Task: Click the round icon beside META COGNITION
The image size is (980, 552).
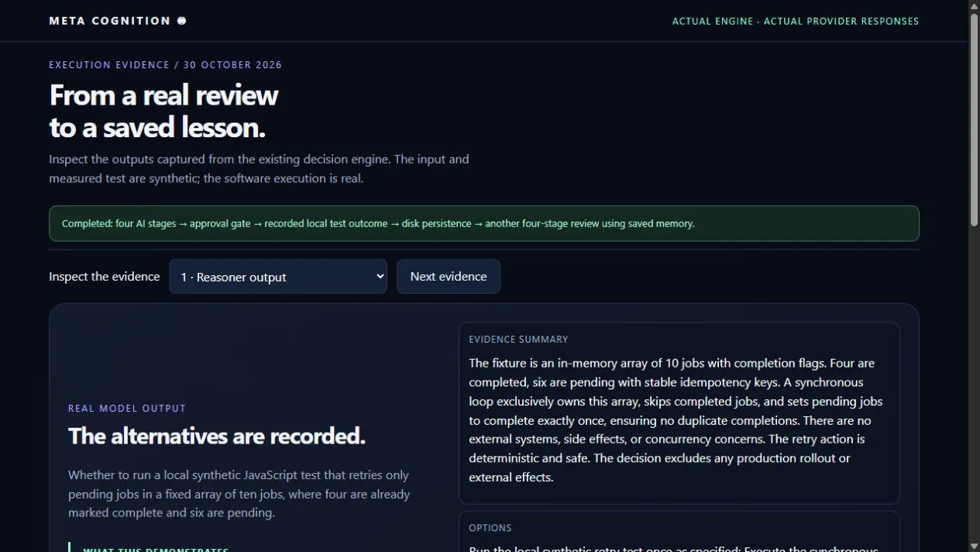Action: pos(182,21)
